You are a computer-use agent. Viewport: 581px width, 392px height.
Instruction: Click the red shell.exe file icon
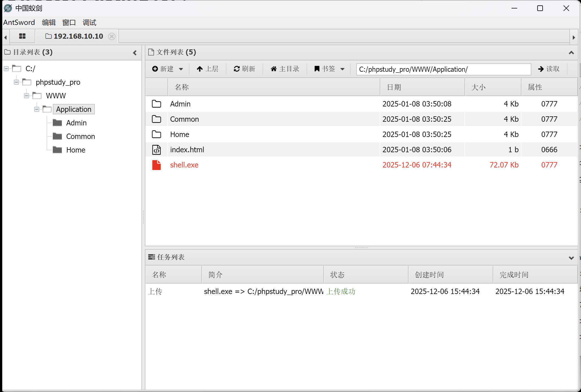156,165
